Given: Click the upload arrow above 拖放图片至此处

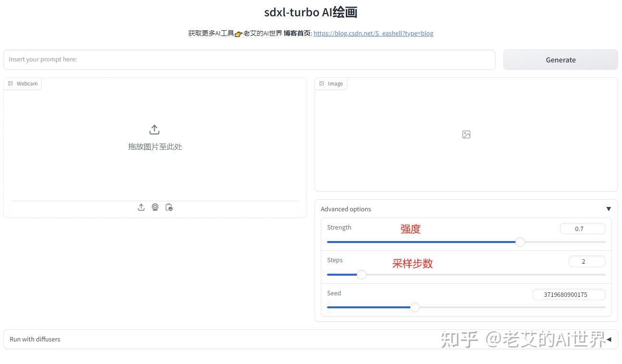Looking at the screenshot, I should click(154, 129).
